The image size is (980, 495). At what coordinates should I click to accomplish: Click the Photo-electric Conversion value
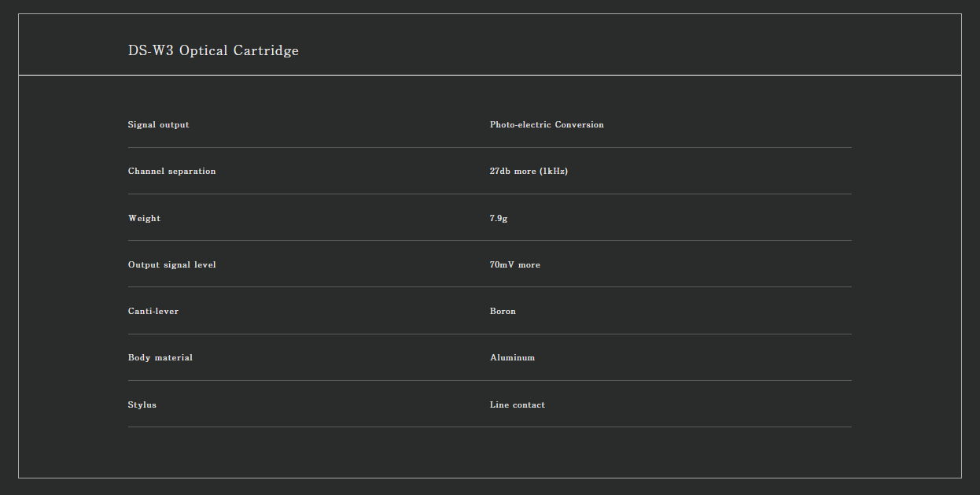pos(547,125)
